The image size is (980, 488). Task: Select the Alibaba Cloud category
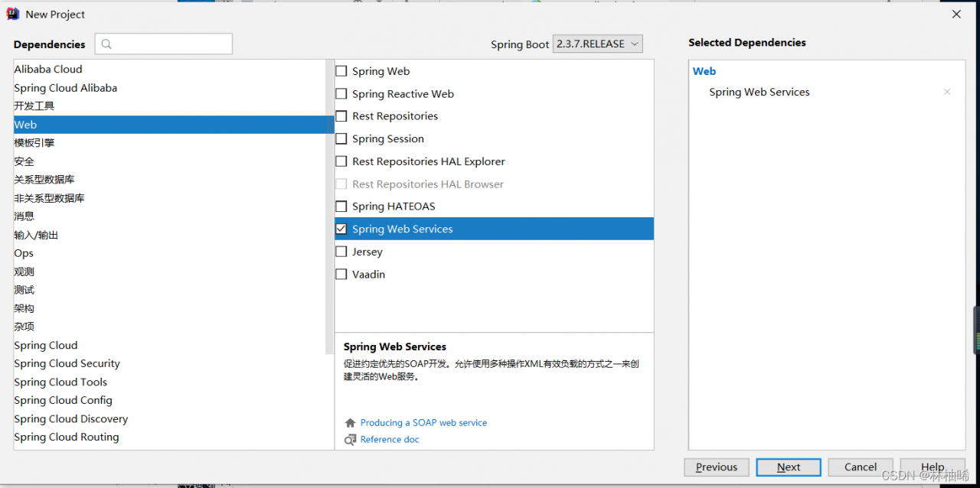pos(169,70)
